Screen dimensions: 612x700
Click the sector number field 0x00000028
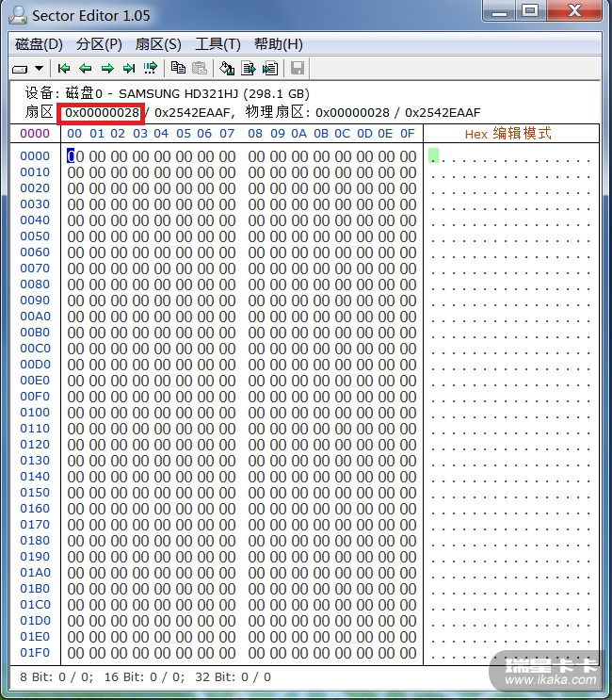(x=101, y=113)
